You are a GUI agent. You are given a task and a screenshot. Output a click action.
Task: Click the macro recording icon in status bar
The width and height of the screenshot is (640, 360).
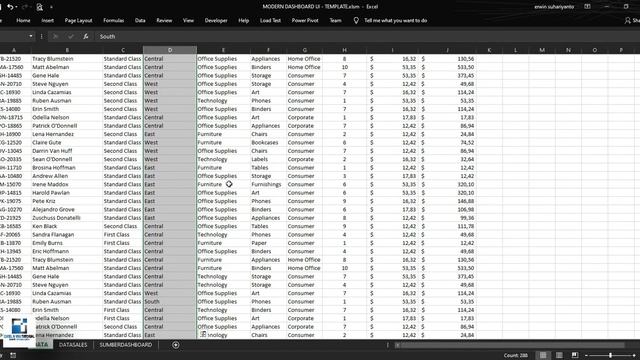[13, 356]
